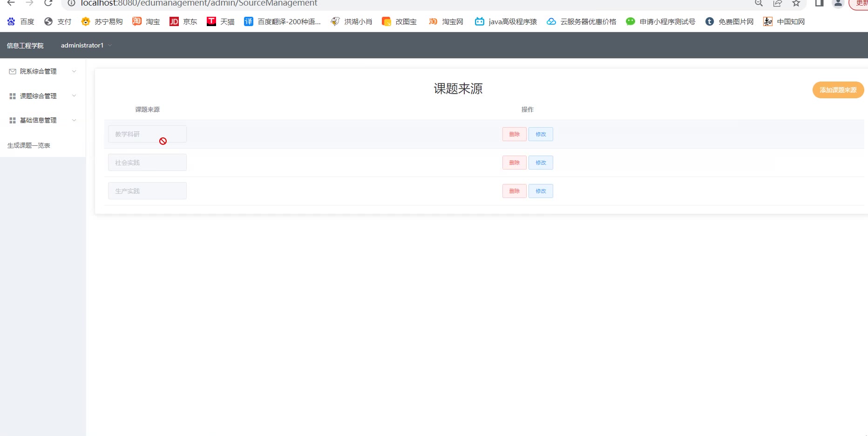This screenshot has width=868, height=436.
Task: Delete the 教学科研 row
Action: click(x=515, y=134)
